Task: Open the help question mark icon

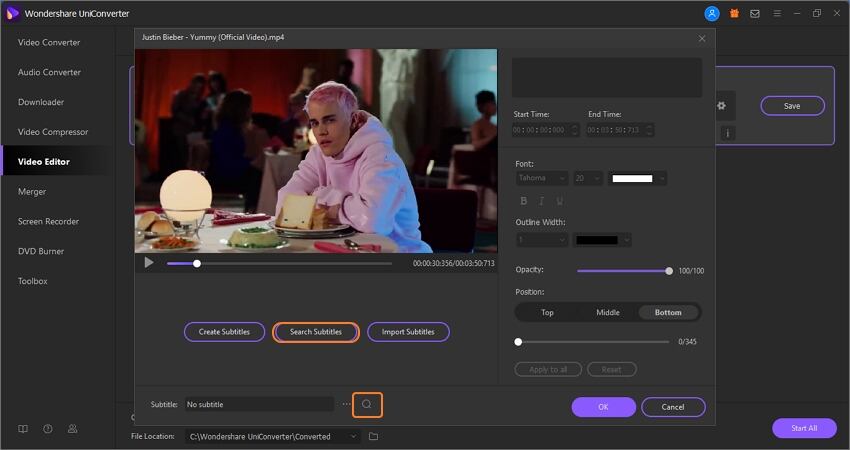Action: (x=48, y=429)
